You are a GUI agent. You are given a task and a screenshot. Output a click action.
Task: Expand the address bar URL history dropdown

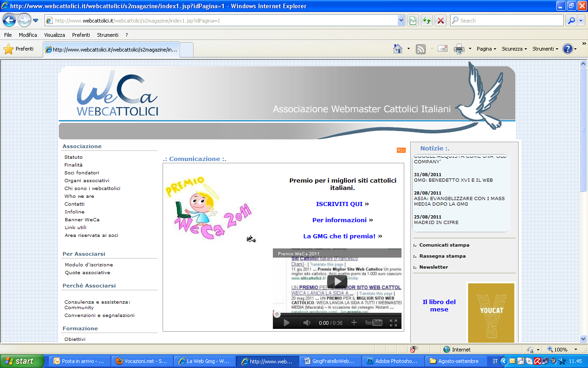pos(401,20)
